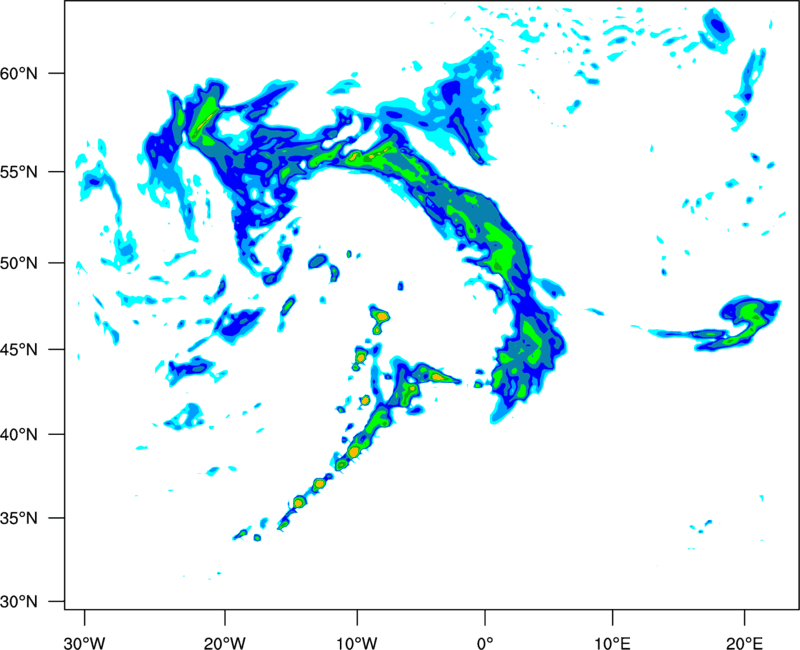
Task: Click the 30°N latitude label
Action: click(19, 602)
